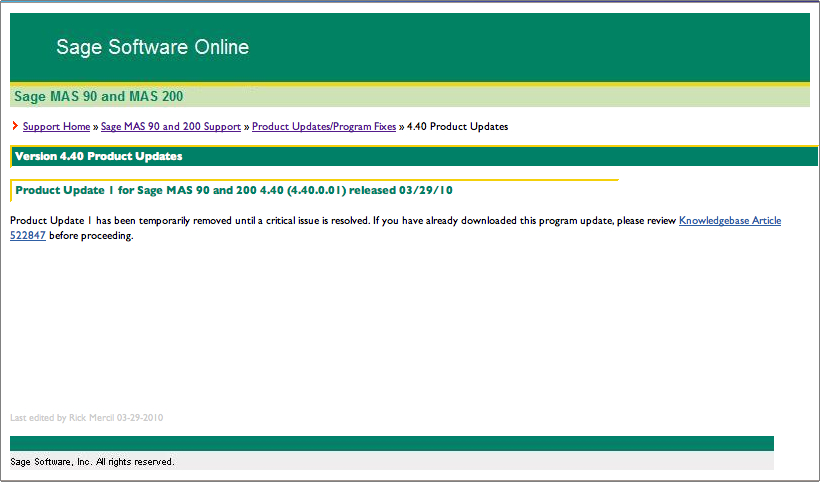The image size is (820, 482).
Task: Click the red breadcrumb arrow icon
Action: tap(15, 126)
